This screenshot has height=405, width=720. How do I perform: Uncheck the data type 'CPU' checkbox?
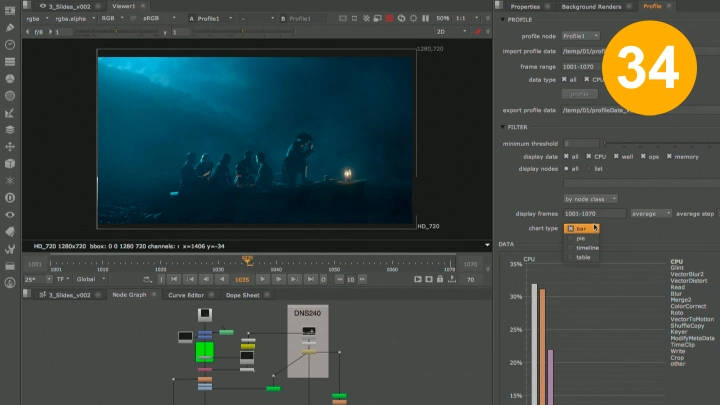(x=587, y=79)
